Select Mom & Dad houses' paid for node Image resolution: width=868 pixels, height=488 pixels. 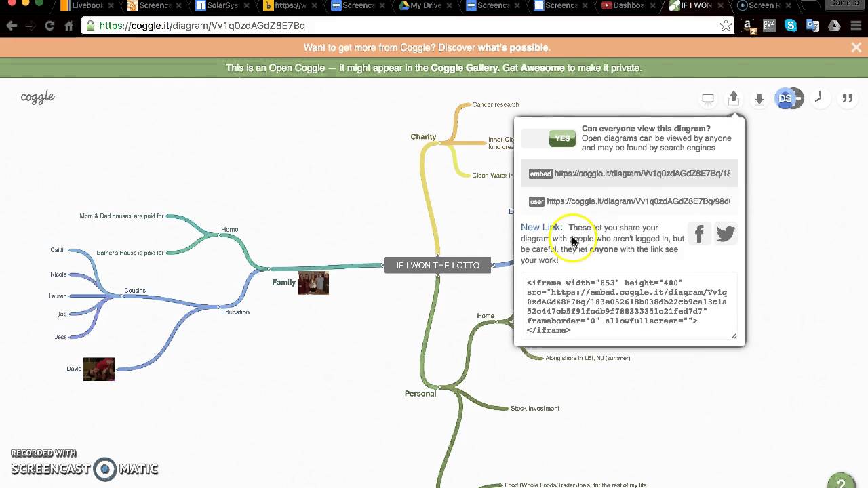(121, 216)
